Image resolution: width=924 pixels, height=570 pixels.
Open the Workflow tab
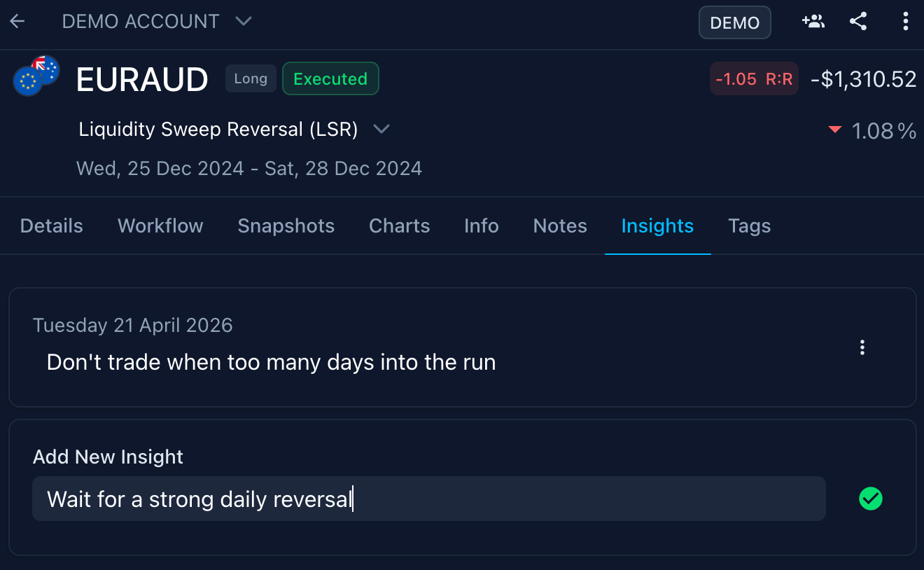pyautogui.click(x=160, y=226)
